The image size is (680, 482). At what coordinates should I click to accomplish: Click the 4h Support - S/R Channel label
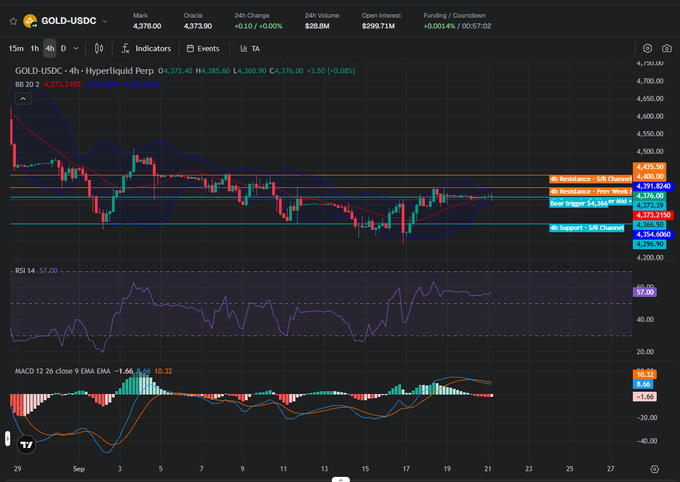click(587, 228)
